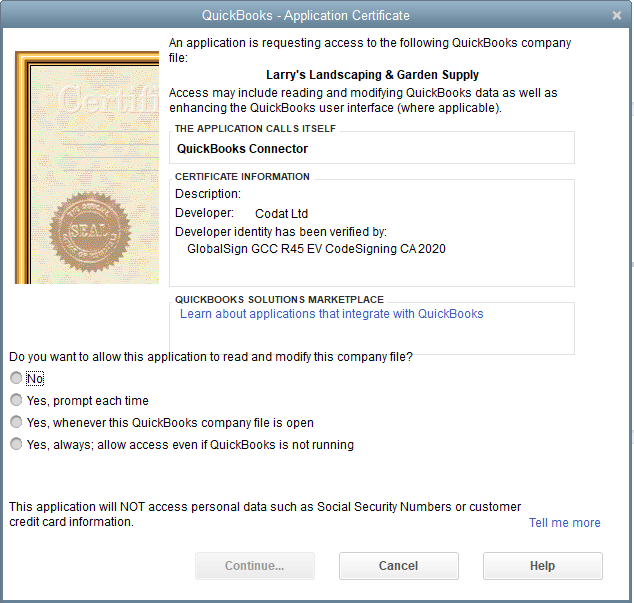Follow "Learn about applications that integrate" link
Image resolution: width=634 pixels, height=603 pixels.
tap(331, 314)
